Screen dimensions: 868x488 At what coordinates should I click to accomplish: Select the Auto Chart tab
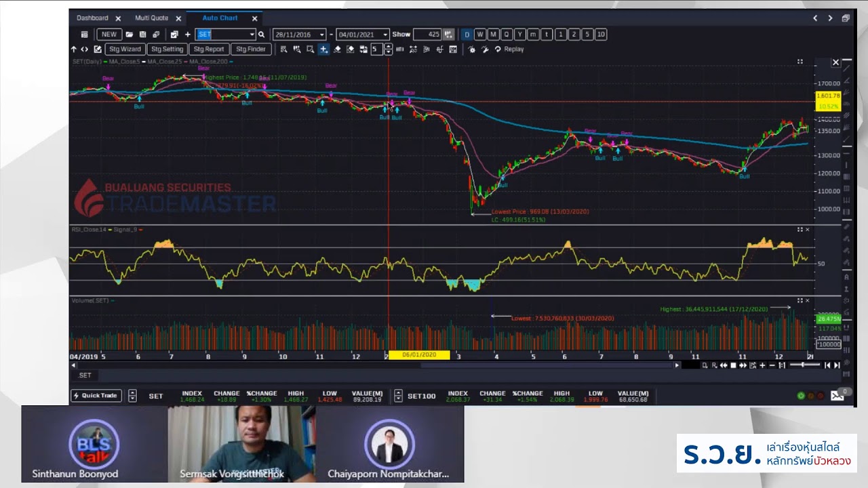[220, 18]
